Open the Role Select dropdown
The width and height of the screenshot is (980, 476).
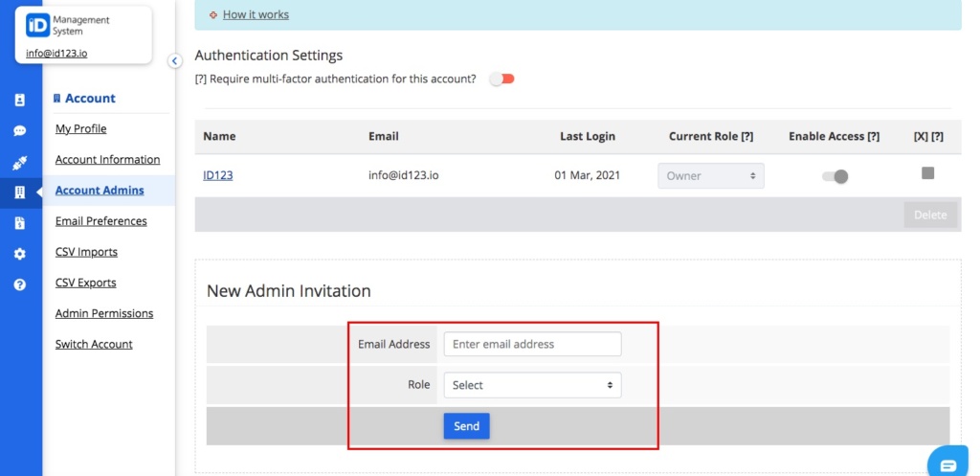click(532, 385)
